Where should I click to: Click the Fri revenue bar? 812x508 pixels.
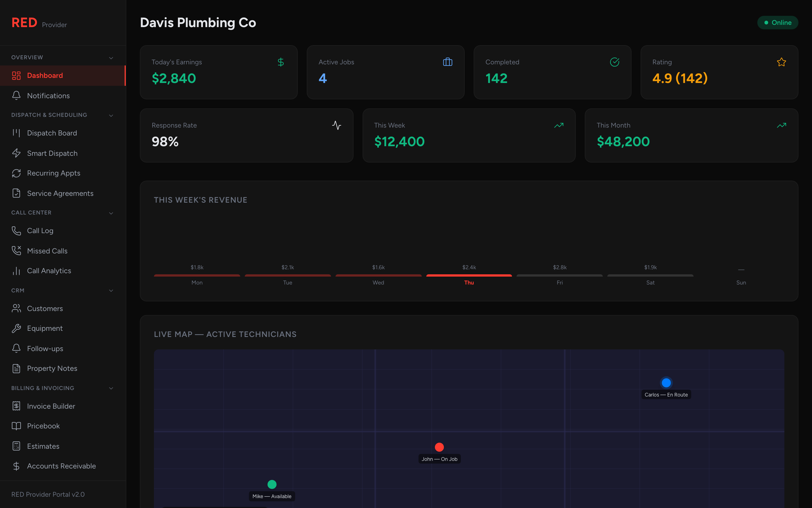[x=560, y=275]
